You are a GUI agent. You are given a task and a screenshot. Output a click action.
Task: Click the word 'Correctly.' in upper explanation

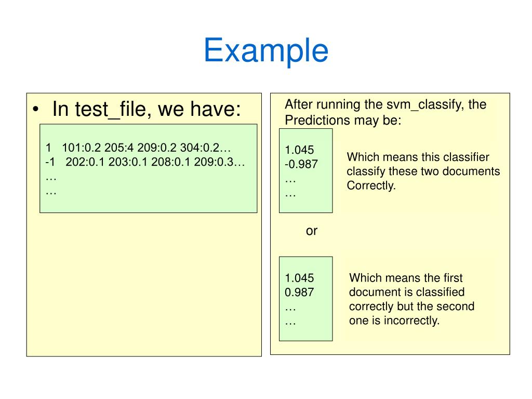[371, 185]
